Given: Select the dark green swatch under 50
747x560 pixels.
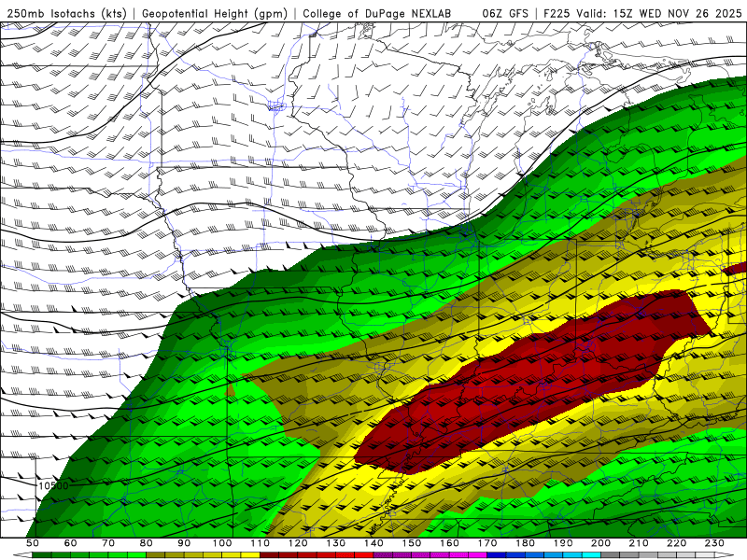Looking at the screenshot, I should coord(42,555).
